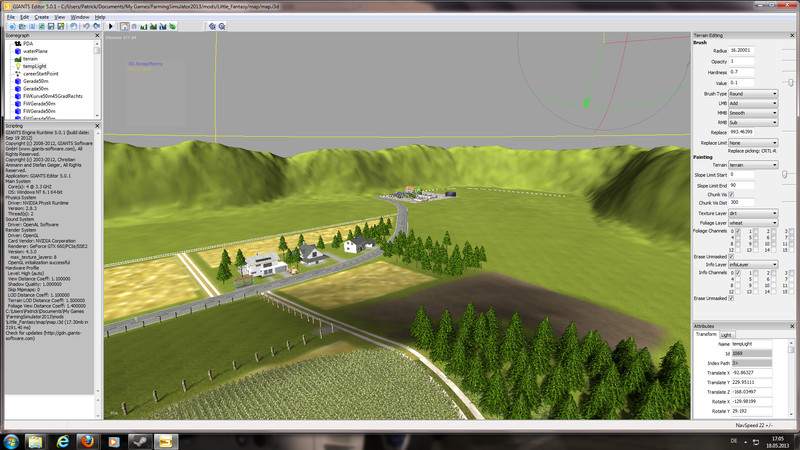This screenshot has height=450, width=800.
Task: Close the Terrain Editing panel
Action: coord(792,35)
